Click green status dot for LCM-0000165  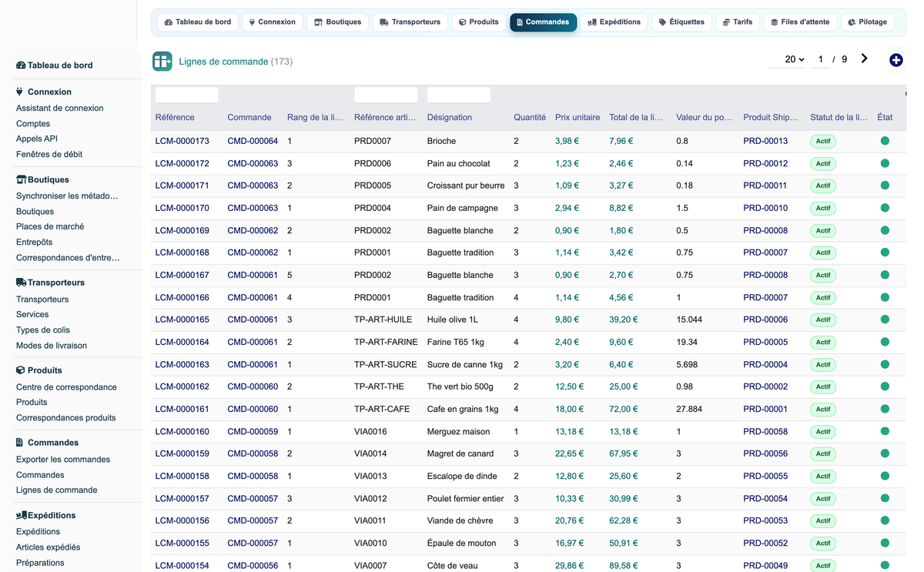tap(885, 319)
